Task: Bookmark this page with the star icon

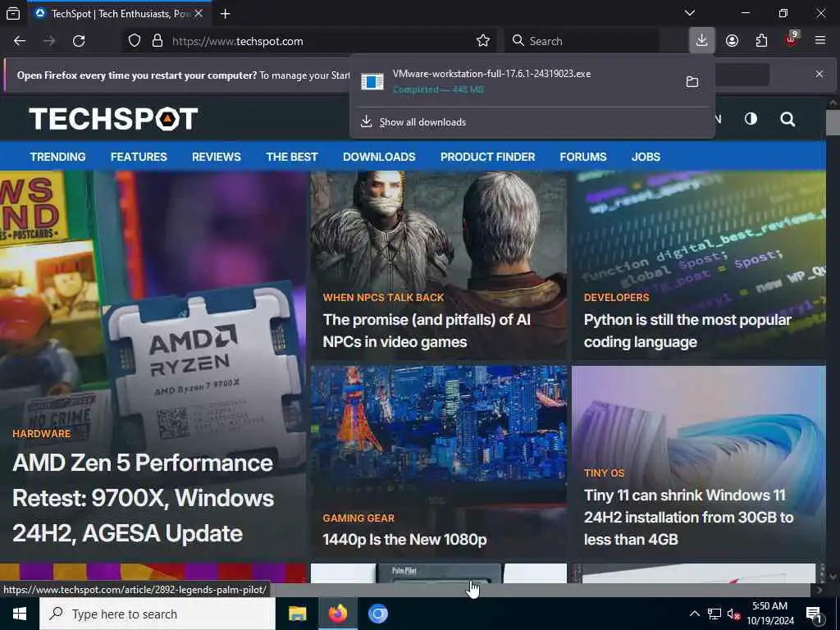Action: (x=482, y=41)
